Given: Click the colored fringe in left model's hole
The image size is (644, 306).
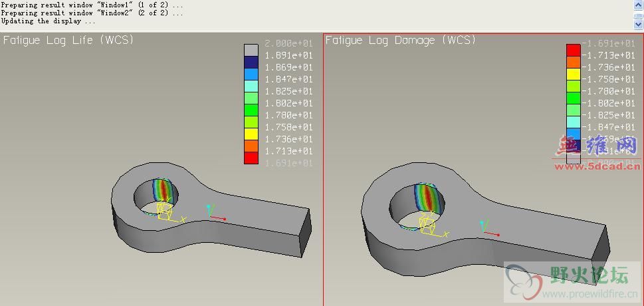Looking at the screenshot, I should click(162, 190).
